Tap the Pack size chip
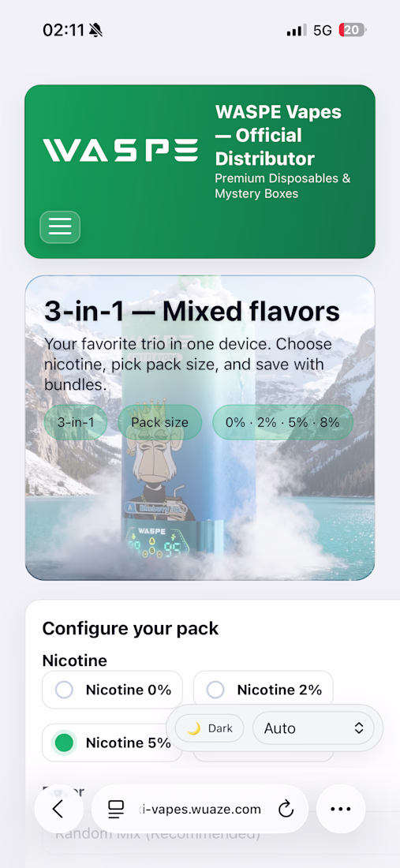The height and width of the screenshot is (868, 400). 160,422
